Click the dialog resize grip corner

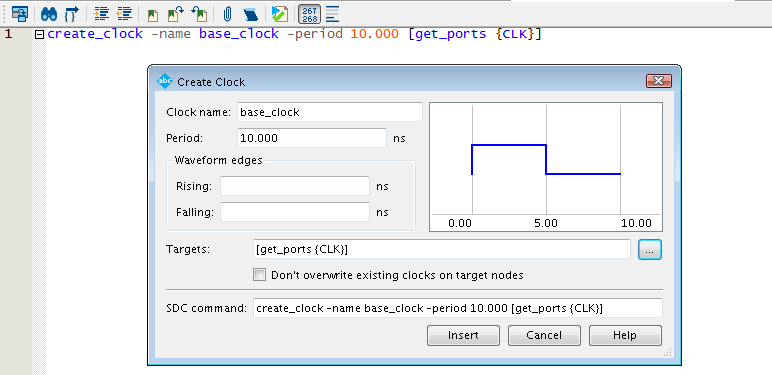[668, 352]
